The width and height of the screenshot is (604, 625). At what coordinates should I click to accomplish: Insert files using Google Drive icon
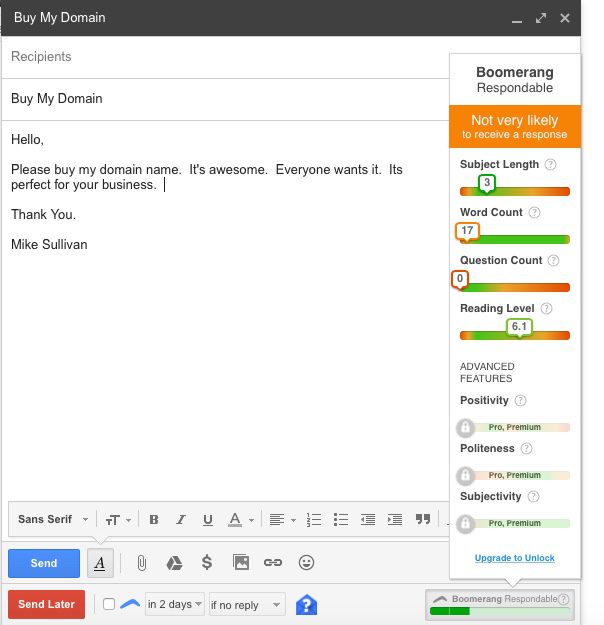174,563
